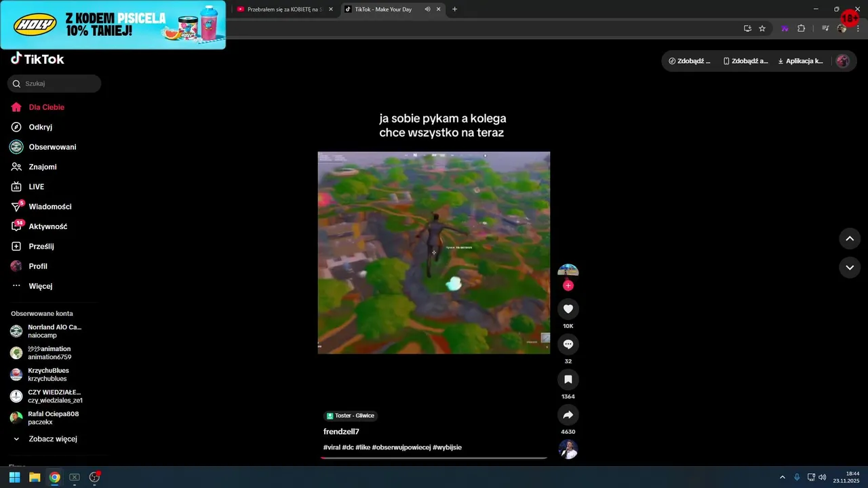This screenshot has width=868, height=488.
Task: Click the Fortnite video to pause
Action: [434, 252]
